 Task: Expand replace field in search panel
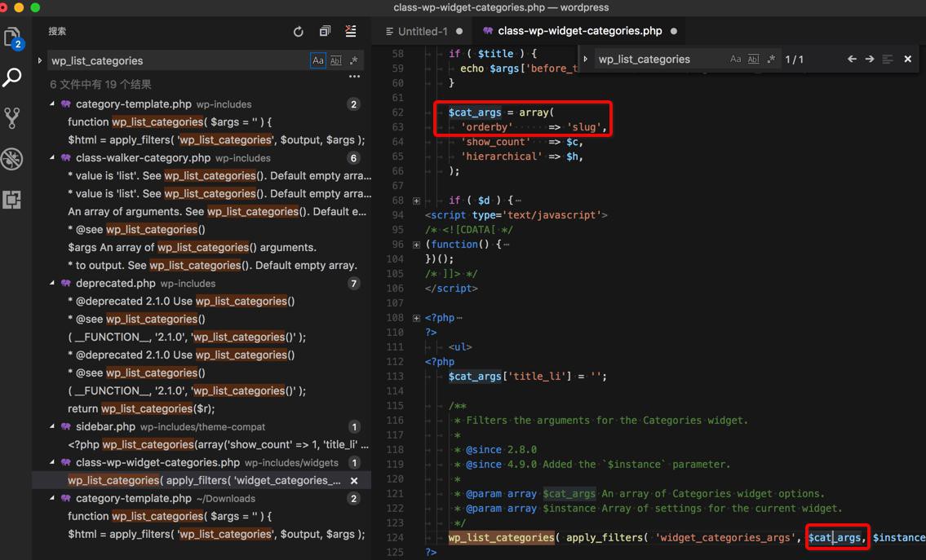(x=40, y=60)
